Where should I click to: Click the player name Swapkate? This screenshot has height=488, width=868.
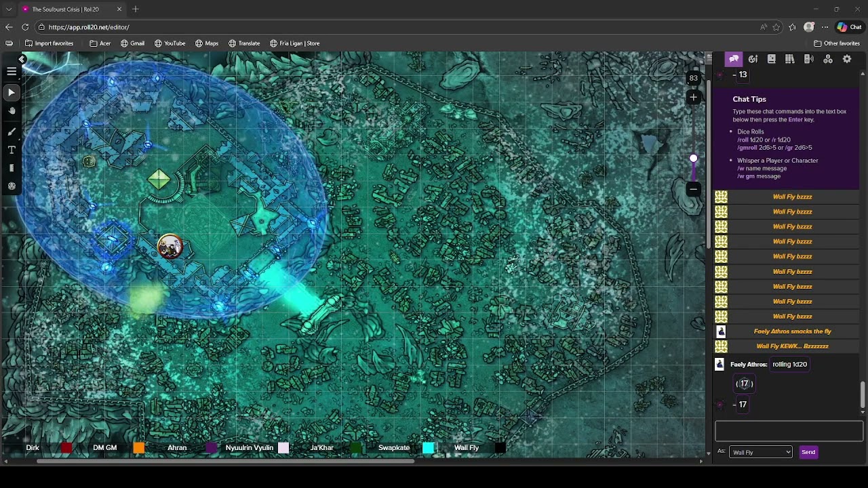click(394, 447)
